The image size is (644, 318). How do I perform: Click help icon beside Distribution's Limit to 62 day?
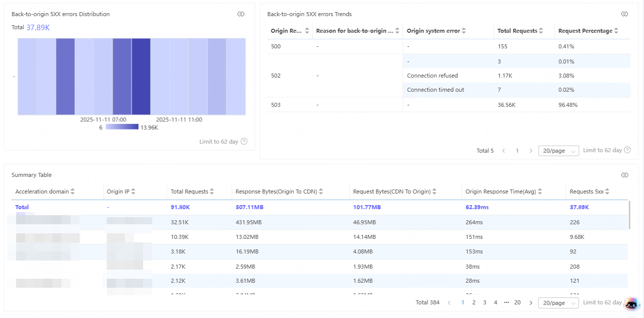(x=244, y=142)
